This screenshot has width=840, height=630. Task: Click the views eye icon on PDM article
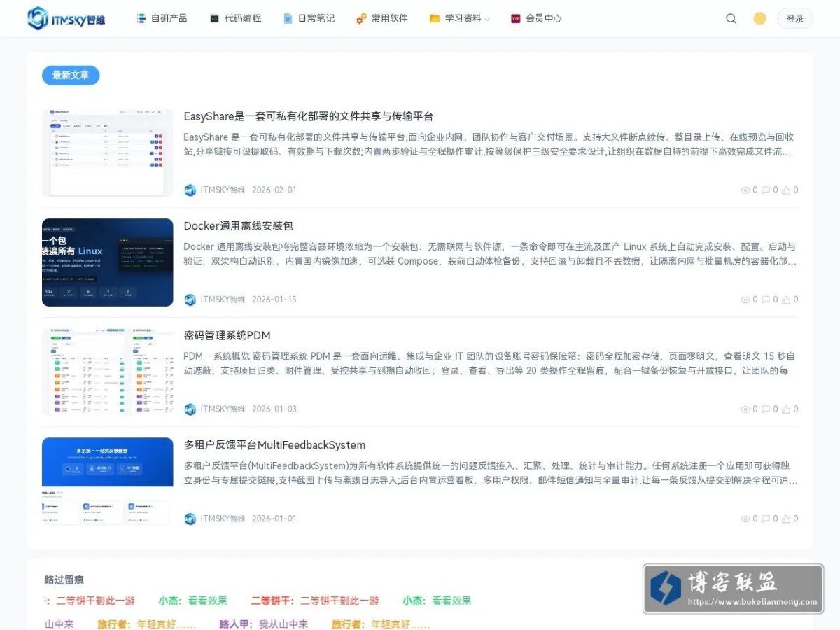745,409
